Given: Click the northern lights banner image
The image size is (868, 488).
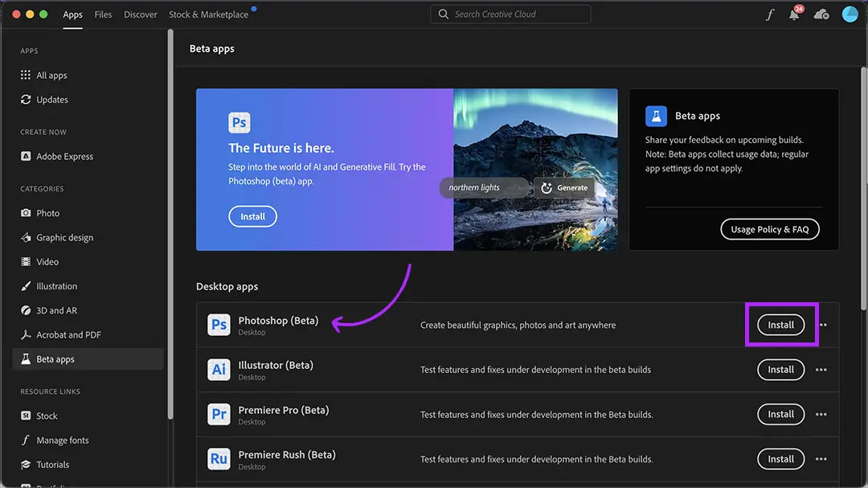Looking at the screenshot, I should pos(535,170).
